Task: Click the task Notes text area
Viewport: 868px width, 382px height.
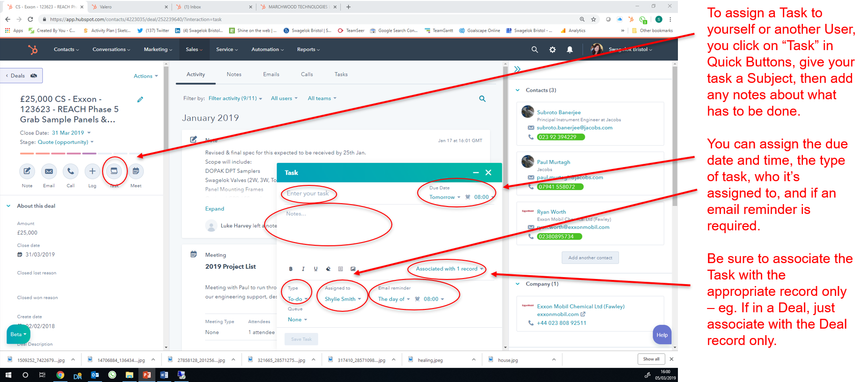Action: click(x=389, y=234)
